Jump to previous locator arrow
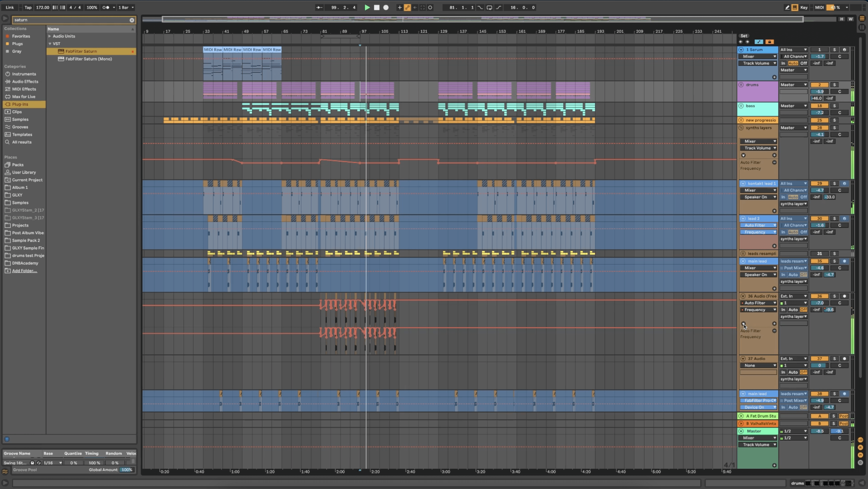Screen dimensions: 868x489 pyautogui.click(x=741, y=42)
